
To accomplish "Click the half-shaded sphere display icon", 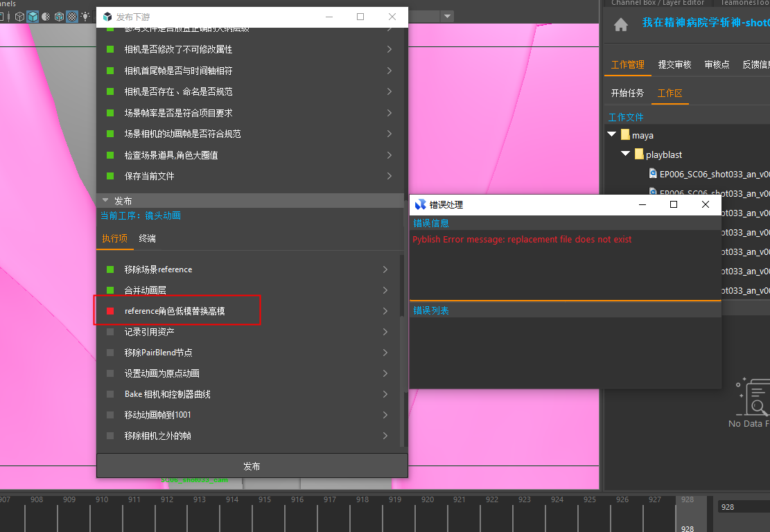I will tap(46, 16).
